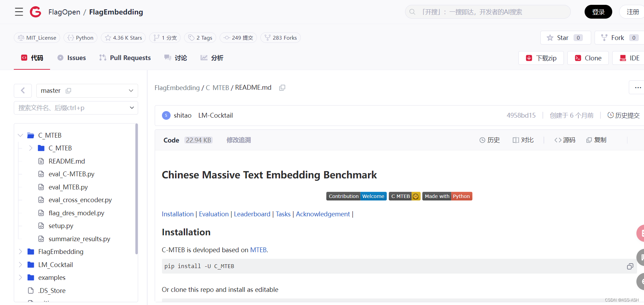This screenshot has height=305, width=644.
Task: Open the file name search dropdown arrow
Action: coord(132,108)
